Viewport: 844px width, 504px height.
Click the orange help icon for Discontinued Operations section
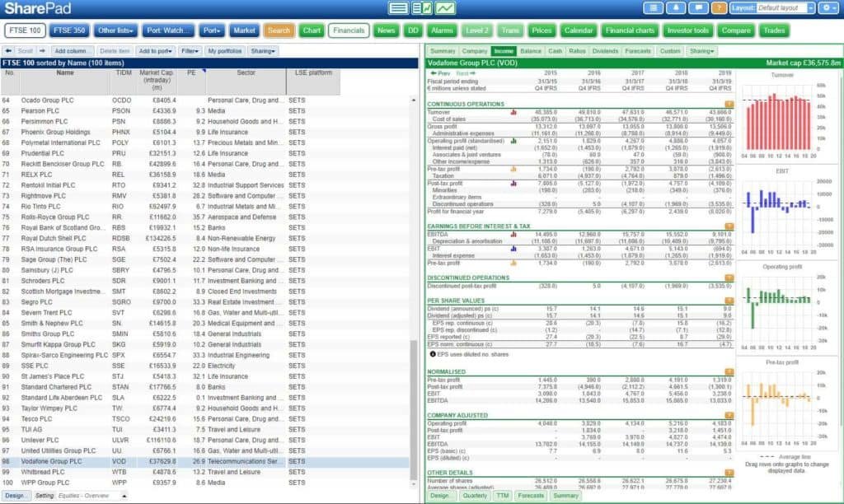tap(729, 278)
